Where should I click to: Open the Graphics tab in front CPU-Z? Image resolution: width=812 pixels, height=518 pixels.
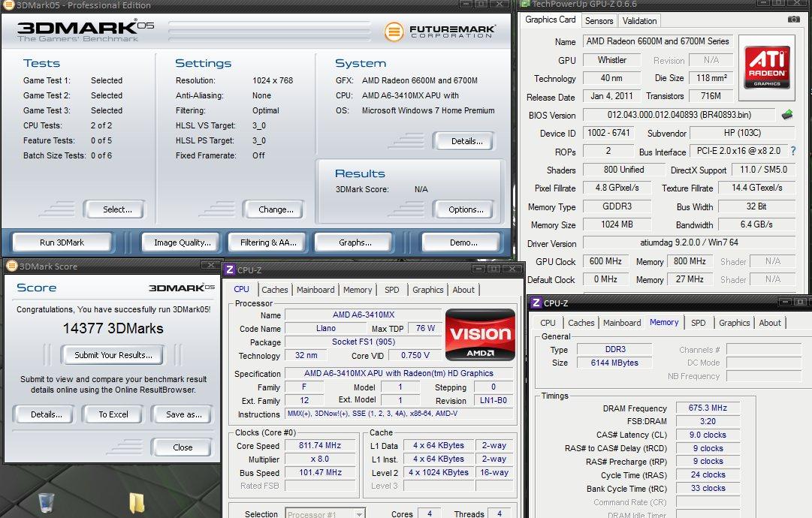[427, 290]
